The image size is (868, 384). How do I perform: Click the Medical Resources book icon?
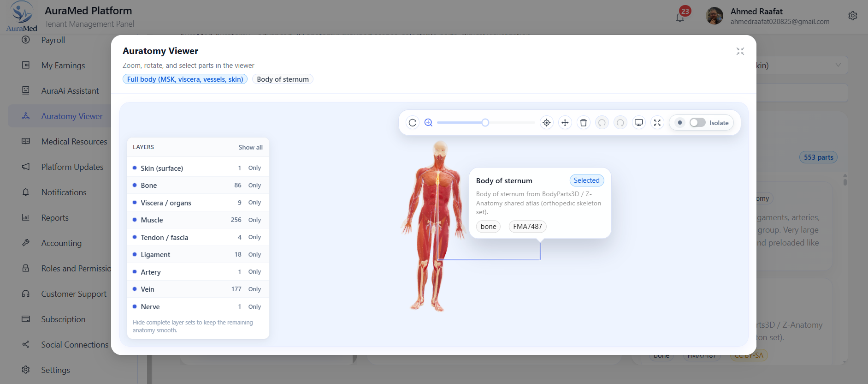tap(26, 141)
